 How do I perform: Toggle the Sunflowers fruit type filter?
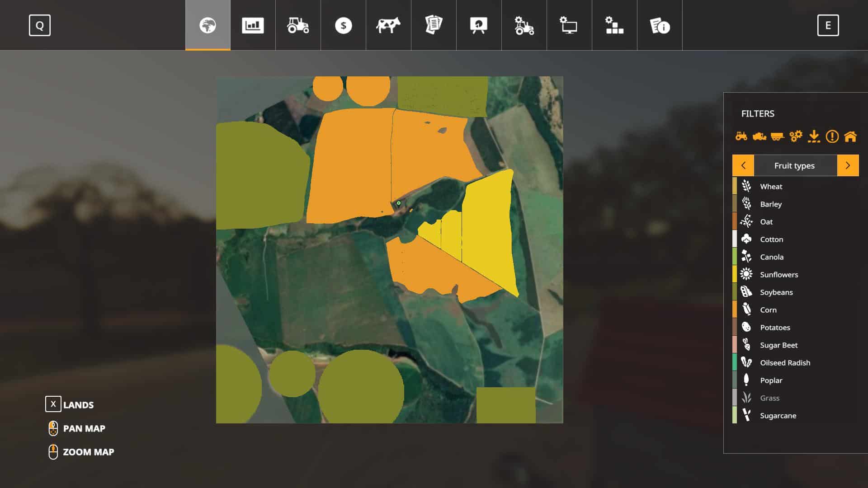click(778, 275)
